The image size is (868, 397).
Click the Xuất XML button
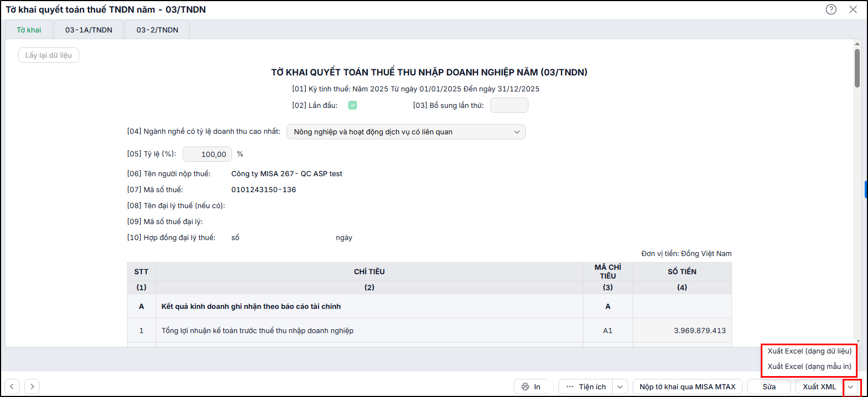819,387
